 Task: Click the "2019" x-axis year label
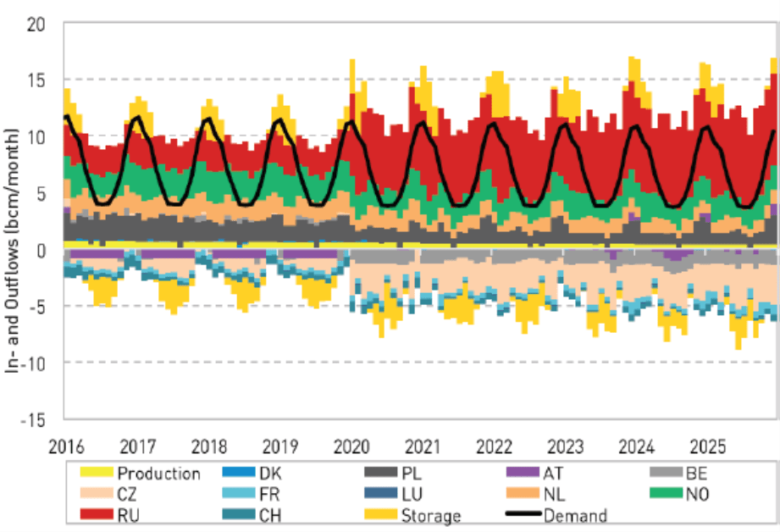click(x=280, y=446)
